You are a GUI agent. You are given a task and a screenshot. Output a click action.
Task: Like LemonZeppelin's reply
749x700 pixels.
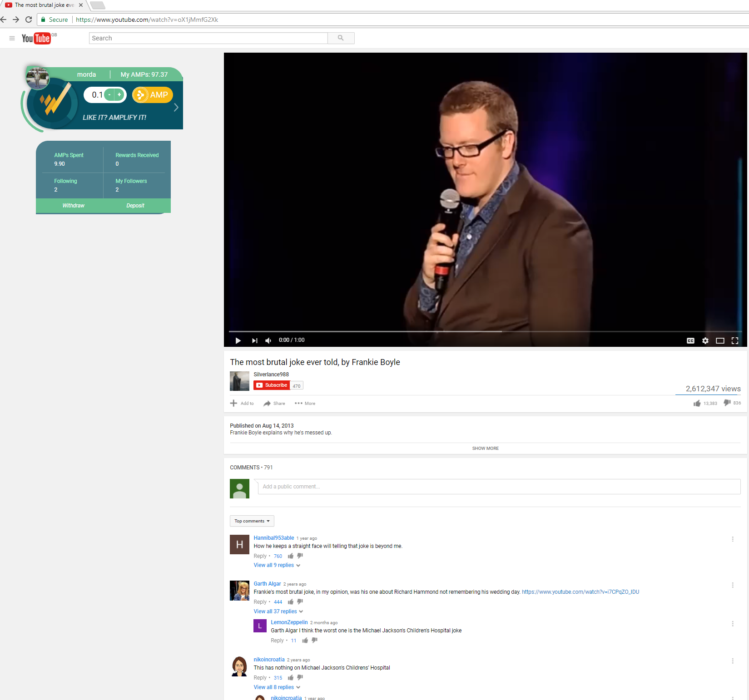click(x=305, y=641)
